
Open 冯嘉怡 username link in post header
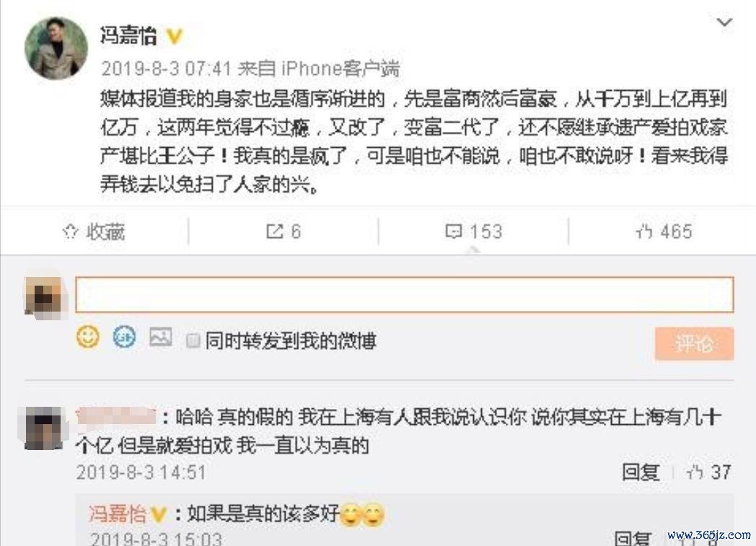(x=128, y=35)
